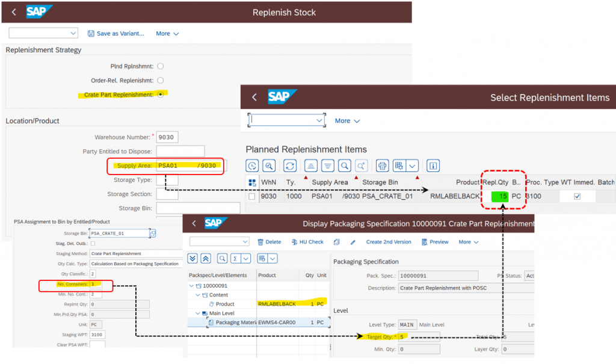Open layout dropdown arrow in Planned Replenishment toolbar
616x364 pixels.
[412, 166]
